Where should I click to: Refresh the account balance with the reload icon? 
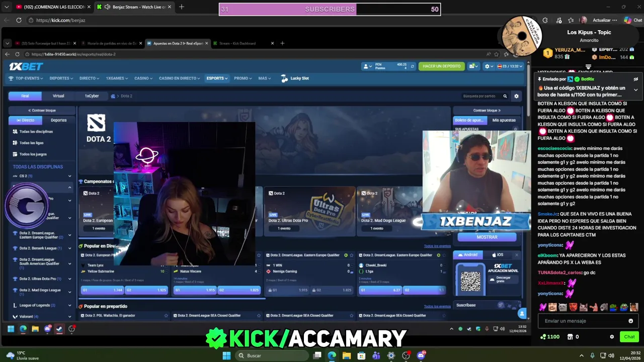click(413, 66)
